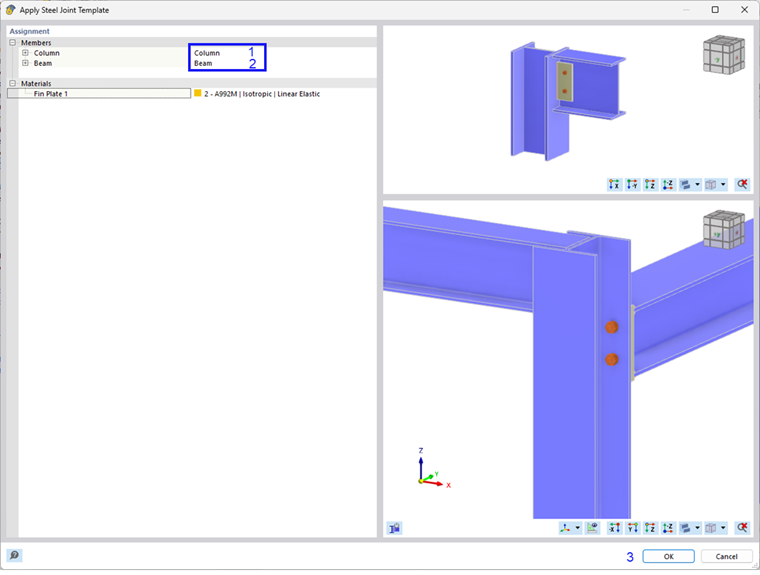The image size is (760, 575).
Task: Open coordinate axes dropdown arrow in lower toolbar
Action: click(577, 528)
